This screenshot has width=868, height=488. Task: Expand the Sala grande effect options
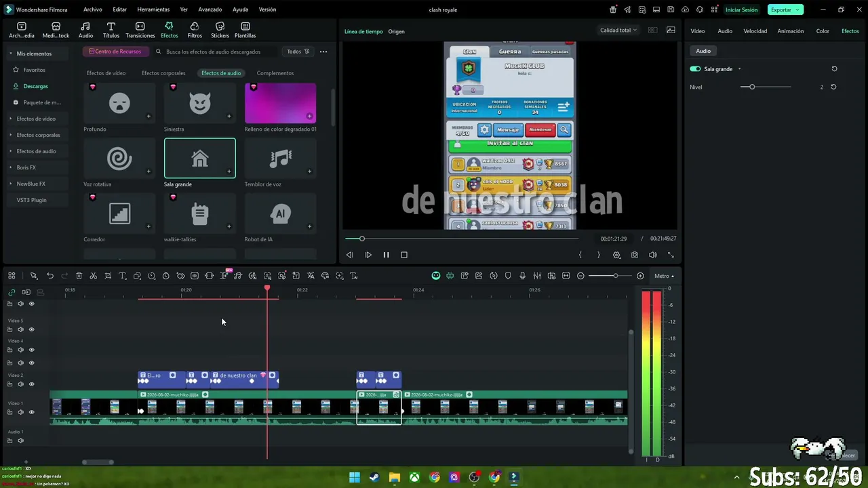click(x=739, y=69)
